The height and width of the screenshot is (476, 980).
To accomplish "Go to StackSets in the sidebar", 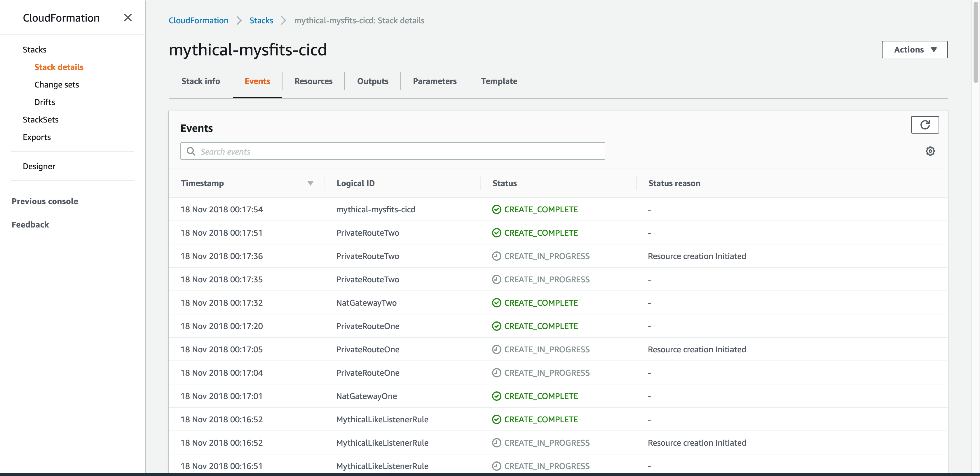I will click(41, 120).
